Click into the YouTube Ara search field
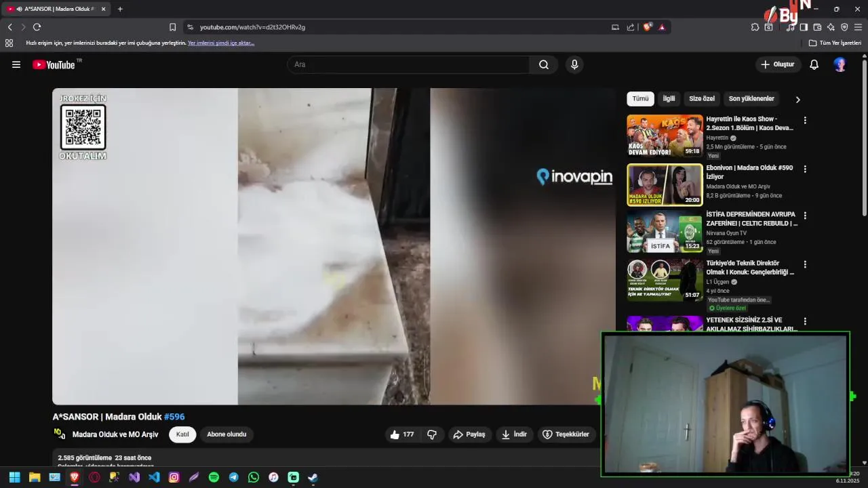868x488 pixels. (x=408, y=64)
